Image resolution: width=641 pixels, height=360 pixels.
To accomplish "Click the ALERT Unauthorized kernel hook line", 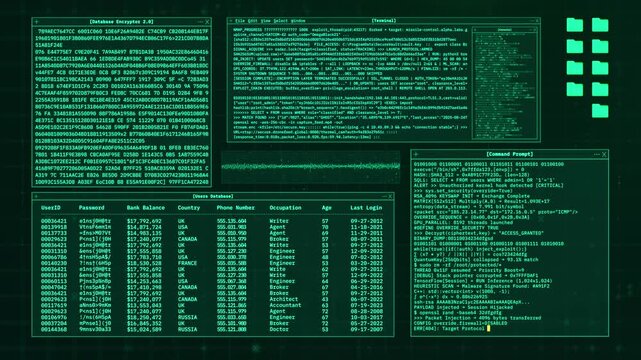I will point(488,186).
